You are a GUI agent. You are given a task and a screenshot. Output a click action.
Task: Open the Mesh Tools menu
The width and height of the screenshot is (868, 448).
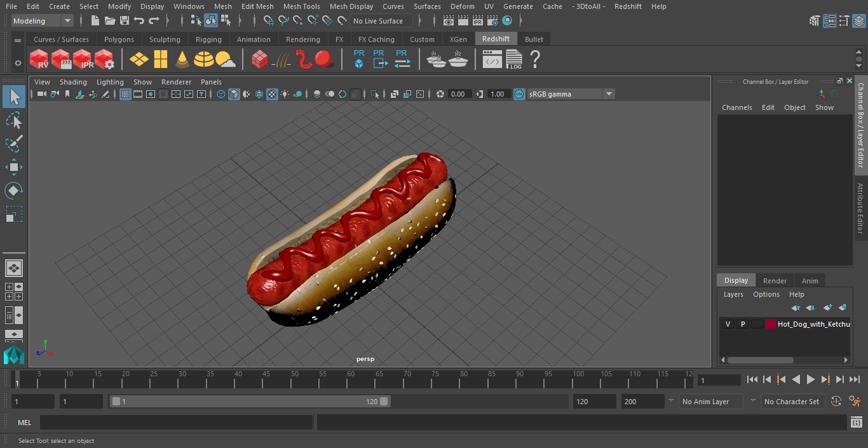301,6
